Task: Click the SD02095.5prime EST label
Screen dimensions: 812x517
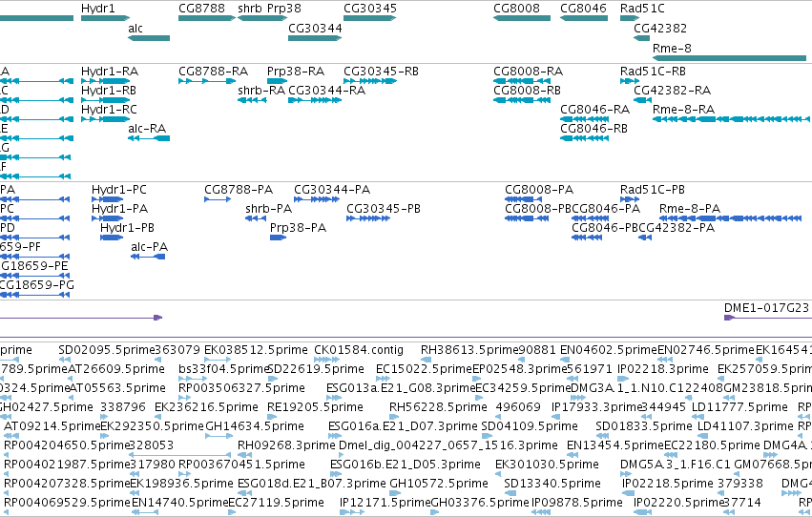Action: (x=107, y=350)
